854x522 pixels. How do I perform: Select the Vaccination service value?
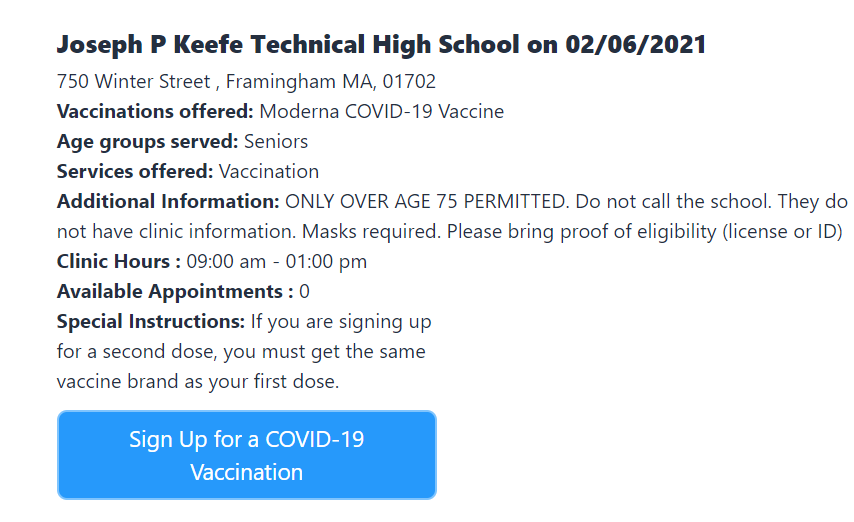[269, 172]
